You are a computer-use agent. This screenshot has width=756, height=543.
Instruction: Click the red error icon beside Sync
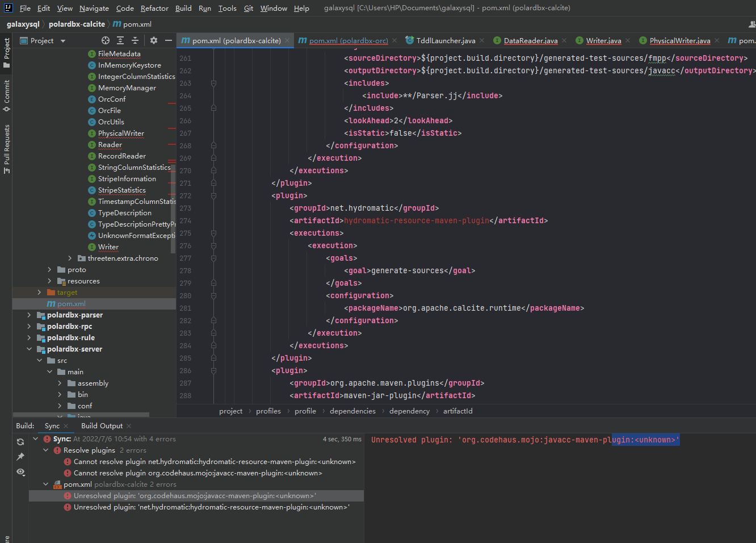[x=47, y=439]
